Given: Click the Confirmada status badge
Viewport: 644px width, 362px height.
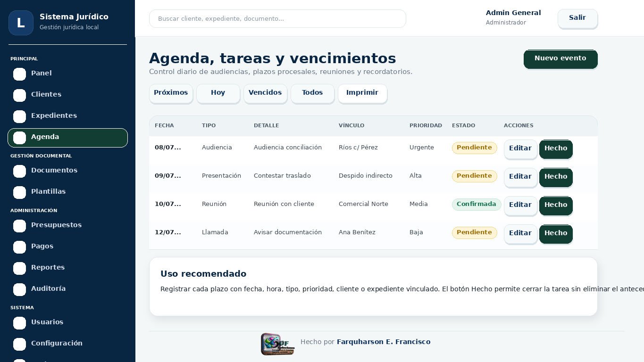Looking at the screenshot, I should coord(477,205).
